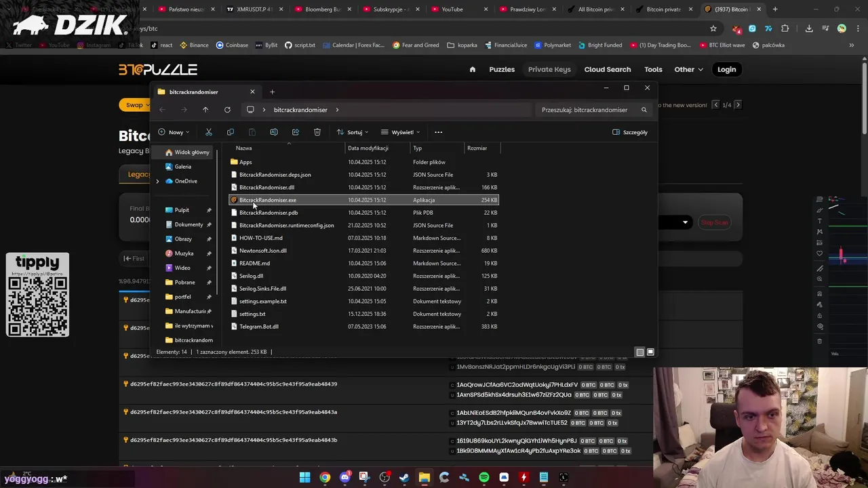Open address 1AoQrowJCfAa6VC2odWqtUokyi7PHLdxFV link

517,385
